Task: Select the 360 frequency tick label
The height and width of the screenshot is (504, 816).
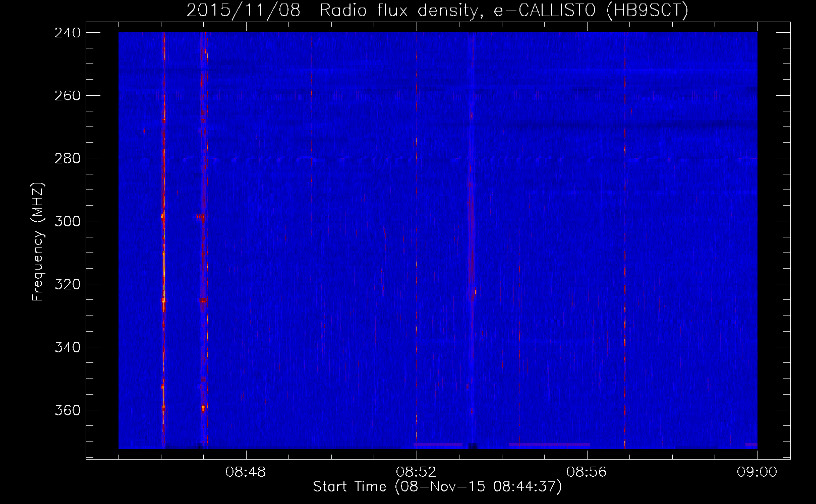Action: point(67,410)
